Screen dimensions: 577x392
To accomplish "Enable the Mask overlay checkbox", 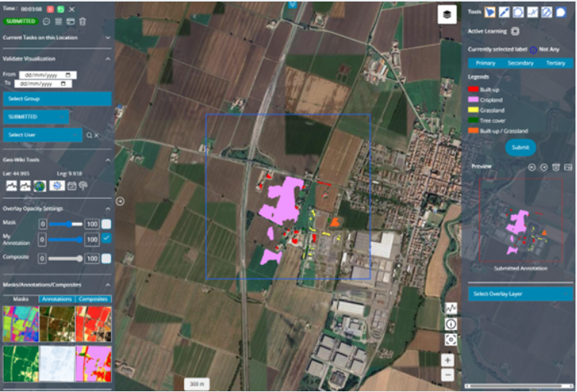I will coord(107,224).
